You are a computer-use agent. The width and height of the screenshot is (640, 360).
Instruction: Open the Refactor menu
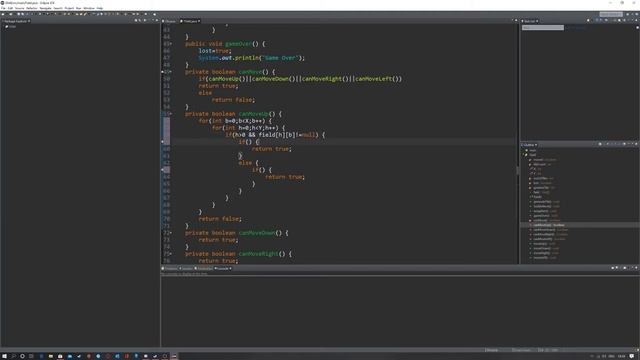pyautogui.click(x=32, y=8)
